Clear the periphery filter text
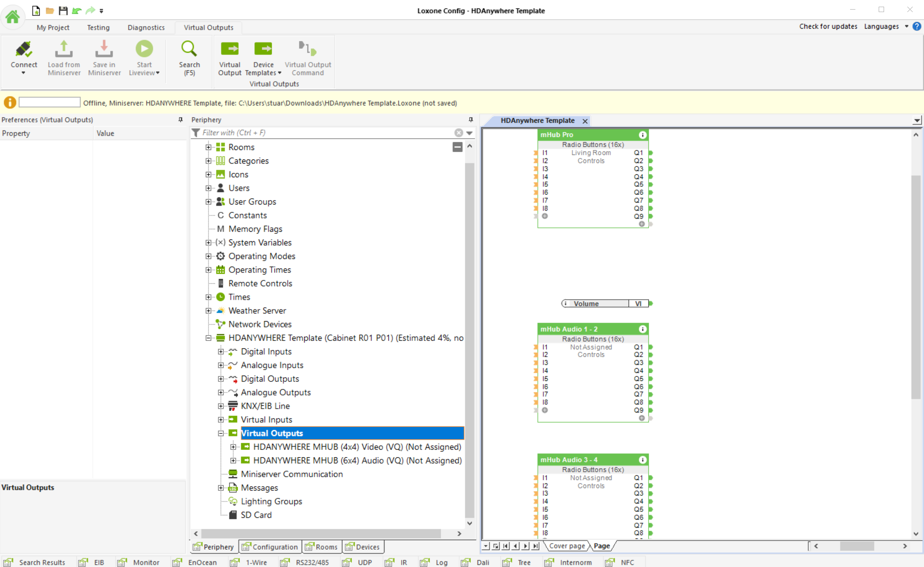This screenshot has height=567, width=924. click(458, 133)
